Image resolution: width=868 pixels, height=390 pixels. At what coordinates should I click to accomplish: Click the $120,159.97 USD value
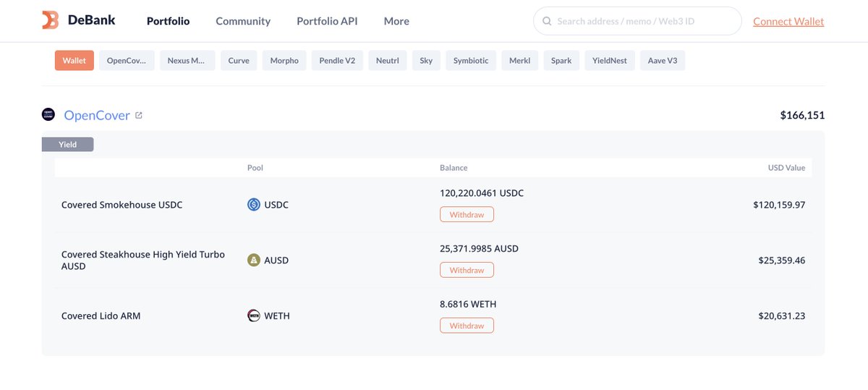[779, 205]
